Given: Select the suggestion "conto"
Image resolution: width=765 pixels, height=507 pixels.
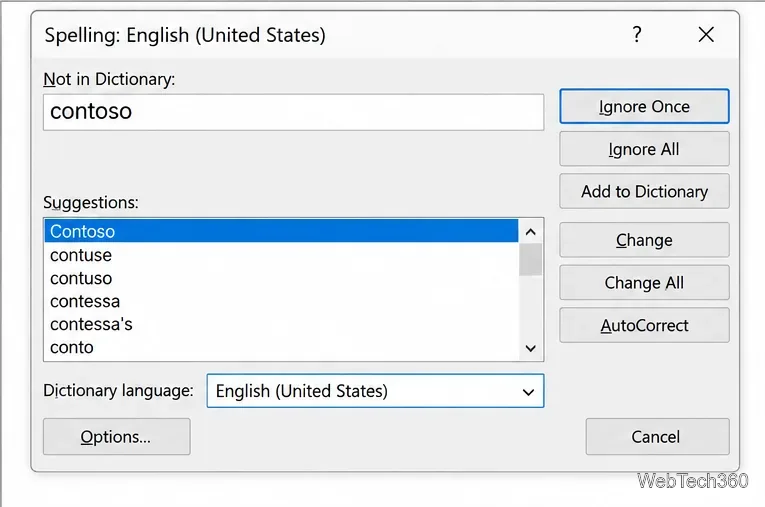Looking at the screenshot, I should tap(281, 347).
